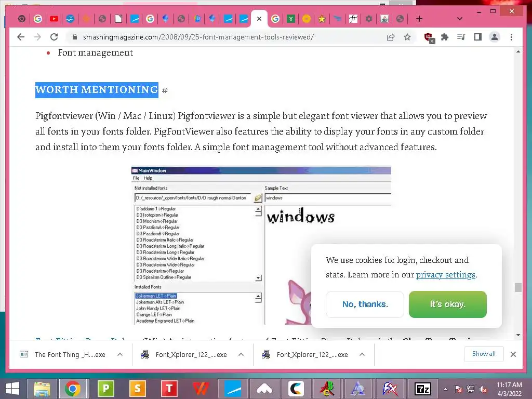Expand options for The Font Thing download
The height and width of the screenshot is (399, 532).
120,354
